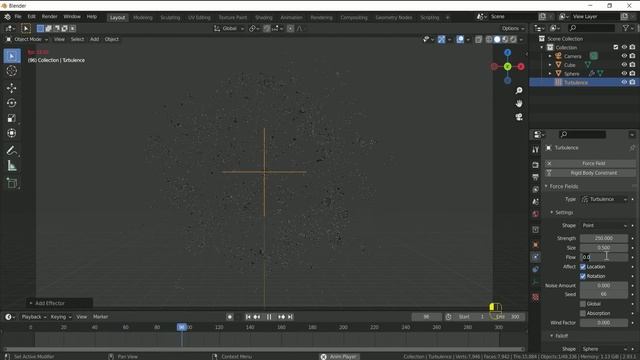This screenshot has width=640, height=360.
Task: Hide the Camera in viewport
Action: pos(624,56)
